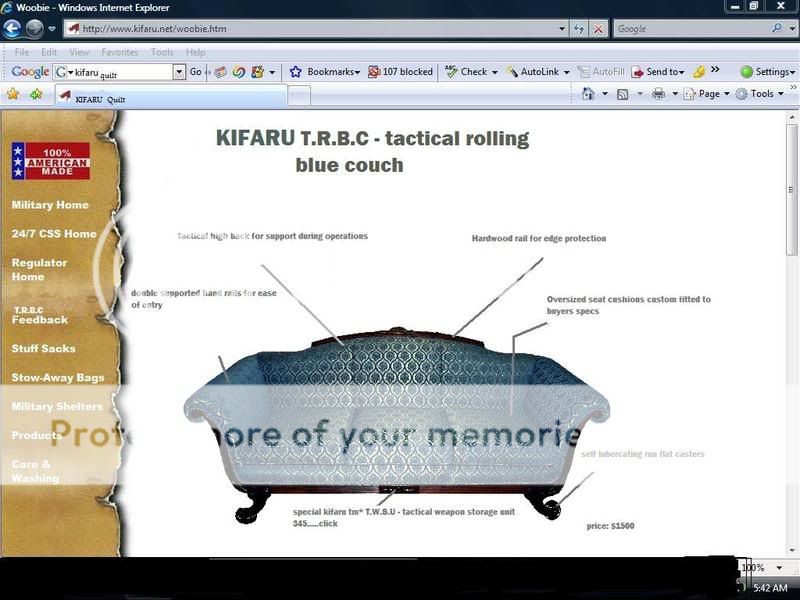The width and height of the screenshot is (800, 600).
Task: Click the browser Forward button
Action: pos(34,29)
